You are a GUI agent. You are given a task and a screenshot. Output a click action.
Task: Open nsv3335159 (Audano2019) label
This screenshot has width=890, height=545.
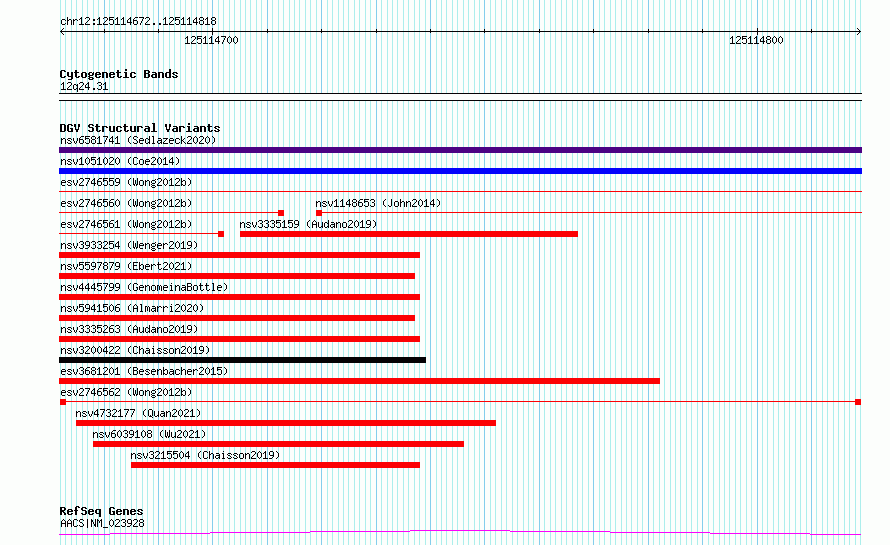point(308,224)
